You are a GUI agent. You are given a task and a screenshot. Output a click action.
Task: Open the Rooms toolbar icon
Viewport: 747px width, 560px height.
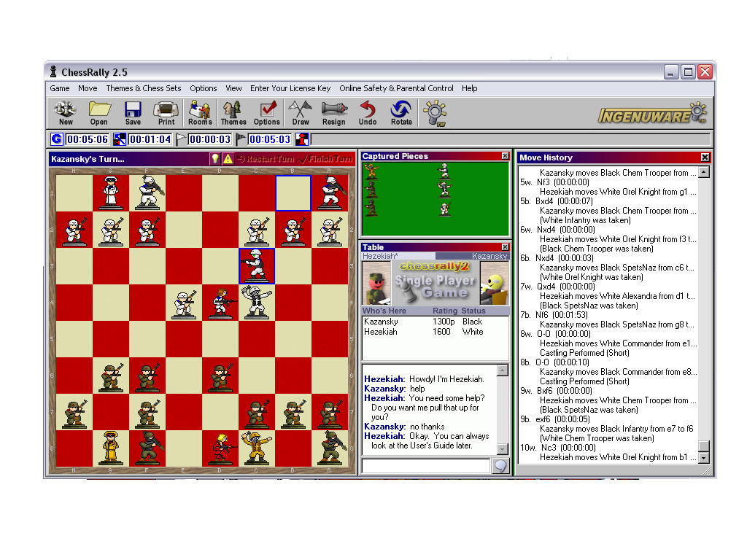coord(200,113)
